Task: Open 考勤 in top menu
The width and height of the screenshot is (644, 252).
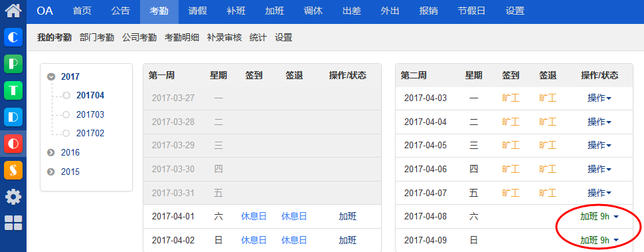Action: click(159, 11)
